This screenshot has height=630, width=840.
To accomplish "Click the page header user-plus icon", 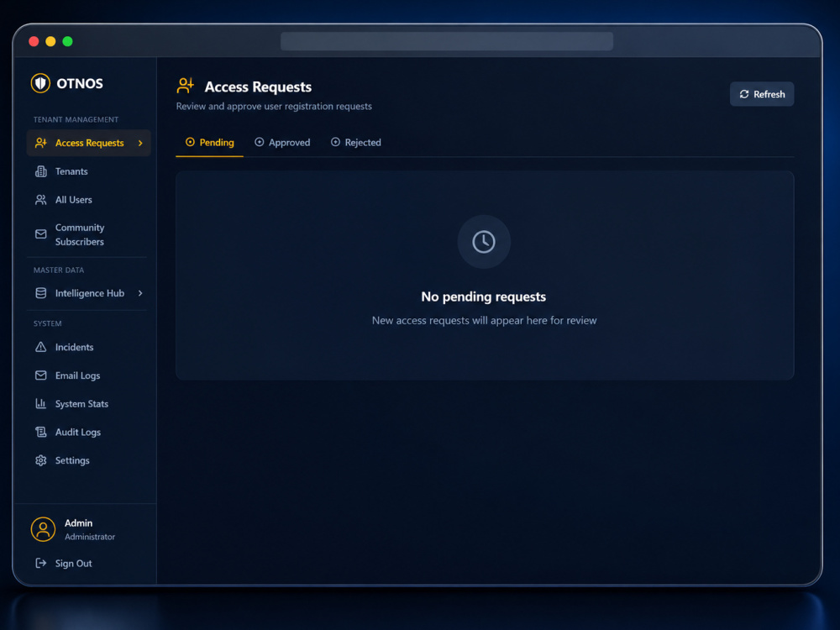I will click(186, 86).
